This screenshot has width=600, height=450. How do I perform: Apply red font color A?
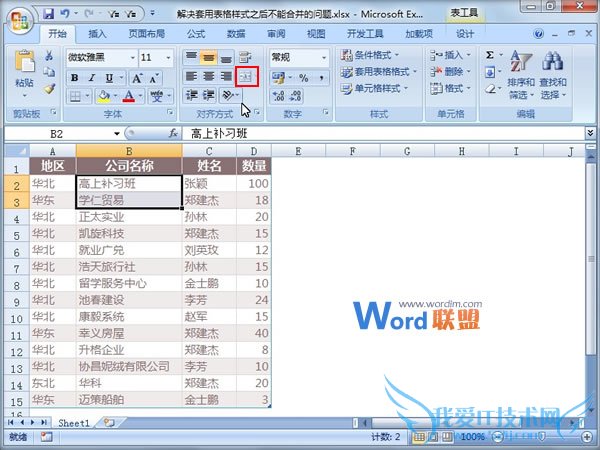129,96
